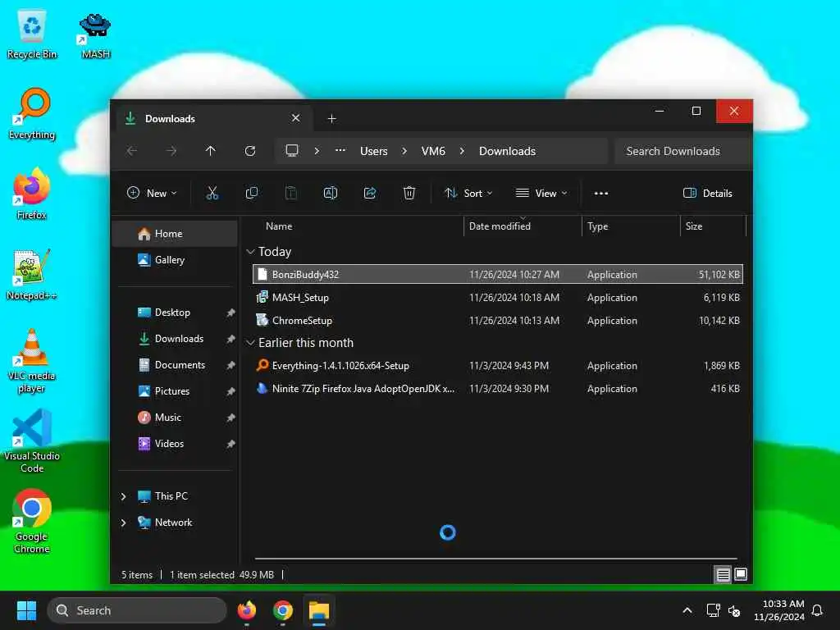Collapse the Today group
840x630 pixels.
tap(250, 251)
